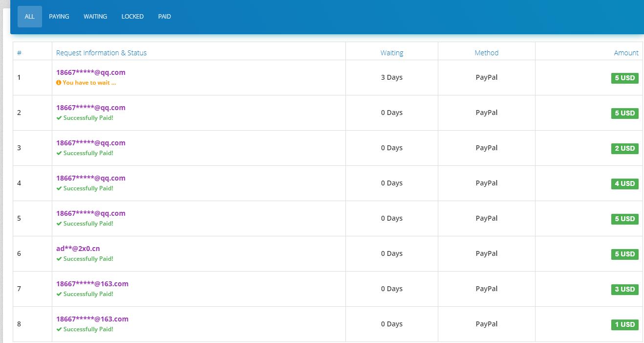Select the LOCKED tab
Screen dimensions: 644x343
click(132, 17)
